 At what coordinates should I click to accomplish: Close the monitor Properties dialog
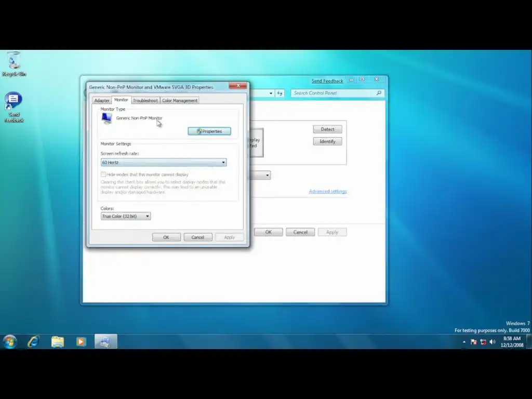(238, 86)
